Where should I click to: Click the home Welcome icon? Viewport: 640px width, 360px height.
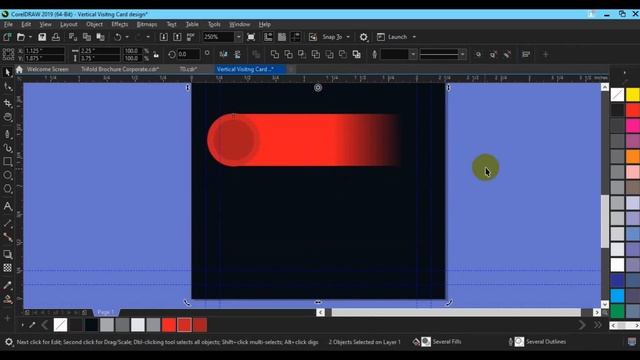pos(19,69)
